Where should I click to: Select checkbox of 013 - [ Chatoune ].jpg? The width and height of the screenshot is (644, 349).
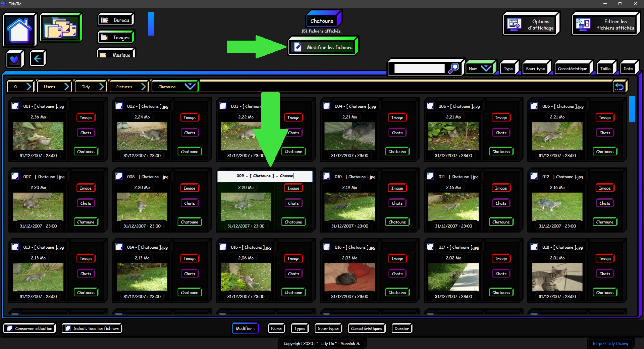[x=15, y=247]
